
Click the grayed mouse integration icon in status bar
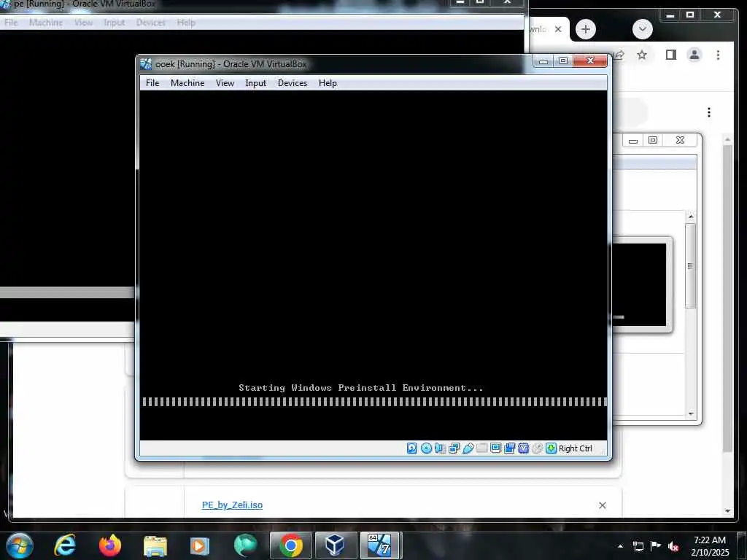[x=537, y=448]
